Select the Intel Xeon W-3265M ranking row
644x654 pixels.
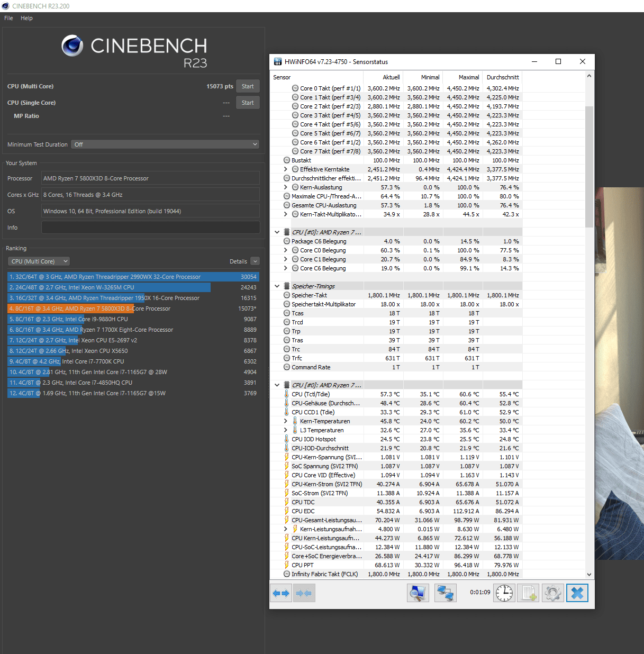133,287
